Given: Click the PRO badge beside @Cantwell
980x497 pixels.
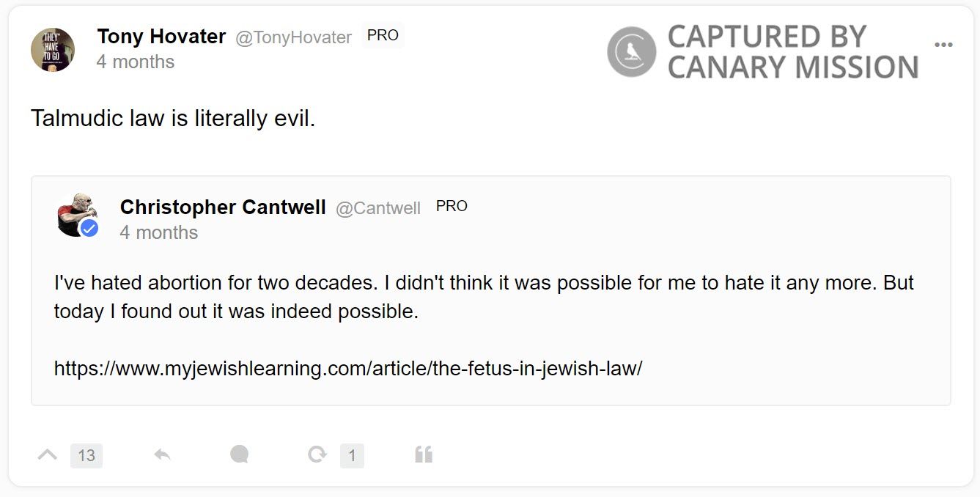Looking at the screenshot, I should click(452, 207).
